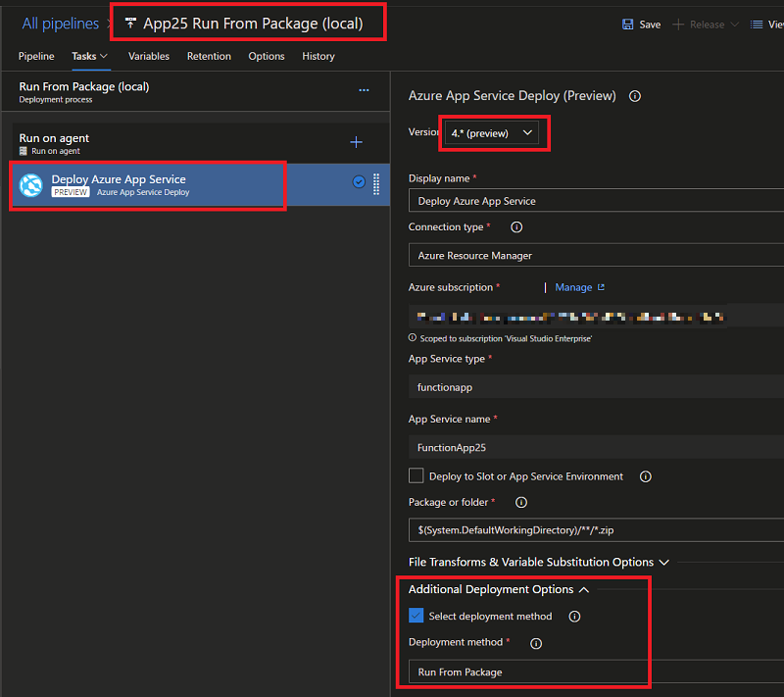Click the release pipeline icon beside App25 title
The width and height of the screenshot is (784, 697).
[130, 23]
